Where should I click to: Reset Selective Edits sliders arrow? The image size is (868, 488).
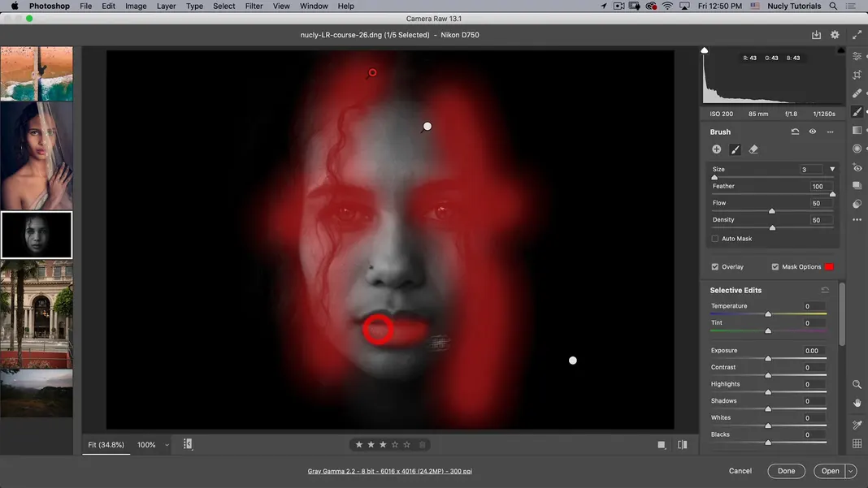pos(825,290)
